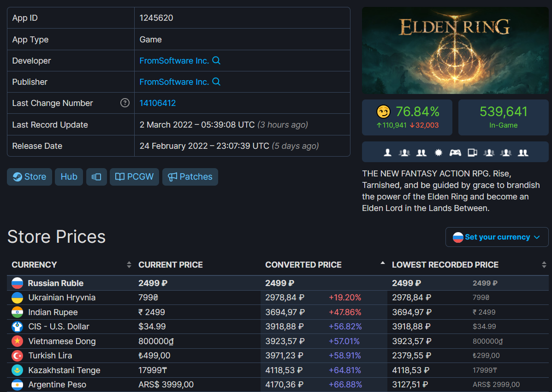The height and width of the screenshot is (392, 552).
Task: Click the Indian flag icon
Action: tap(17, 312)
